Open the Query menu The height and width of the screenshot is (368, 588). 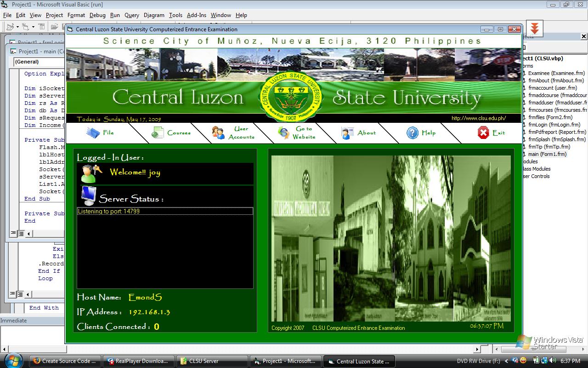pyautogui.click(x=132, y=15)
